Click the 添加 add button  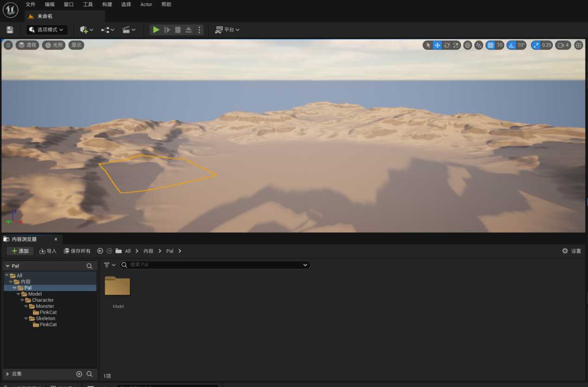[20, 251]
